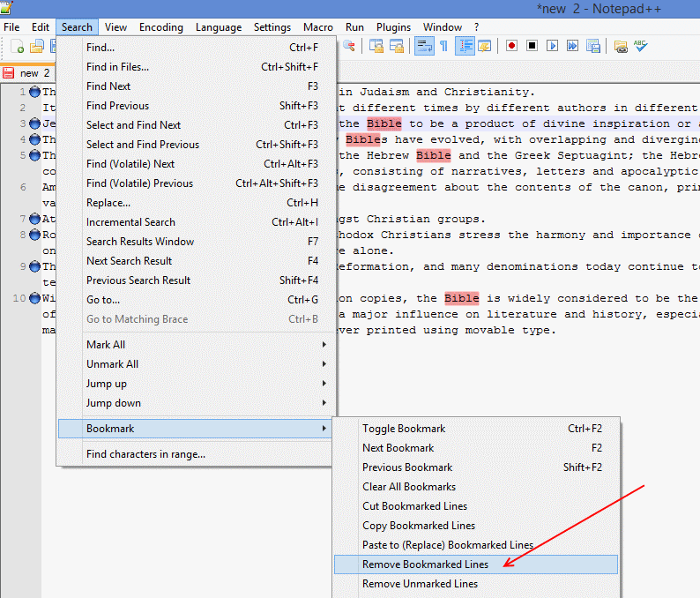Open the Settings menu
Image resolution: width=700 pixels, height=598 pixels.
tap(272, 27)
